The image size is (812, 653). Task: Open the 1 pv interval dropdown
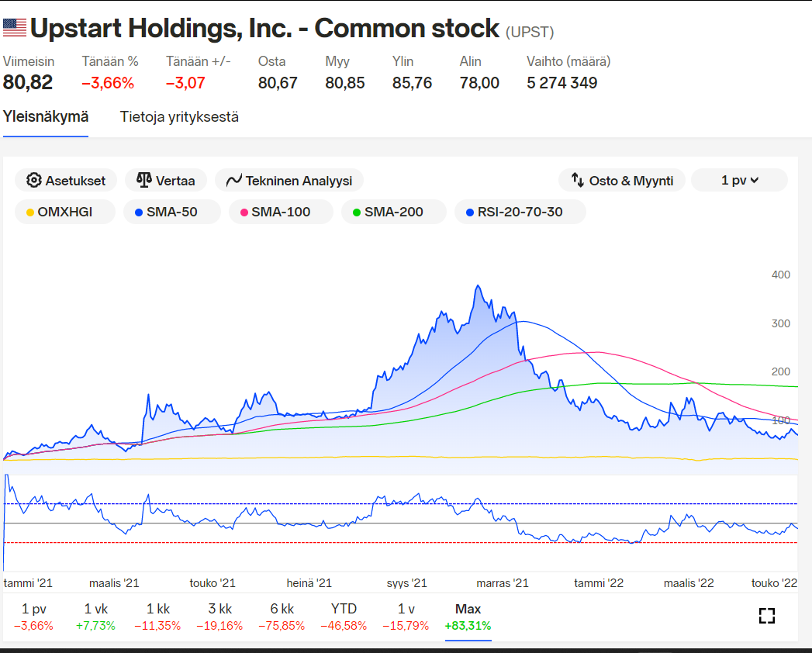[740, 180]
